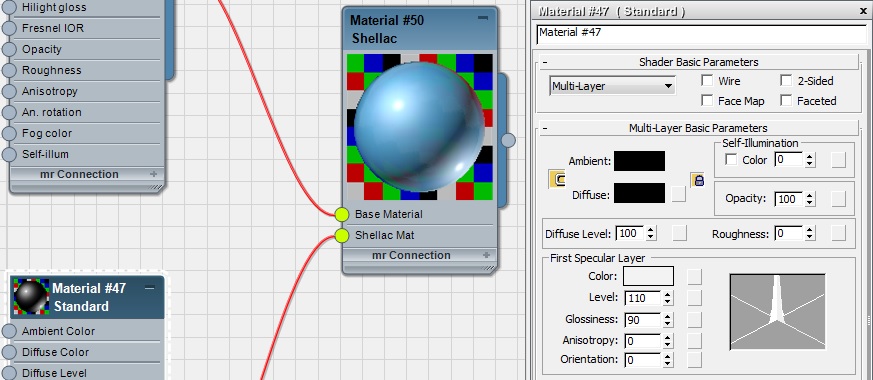Screen dimensions: 873x380
Task: Click the Orientation spinner arrows
Action: coord(668,360)
